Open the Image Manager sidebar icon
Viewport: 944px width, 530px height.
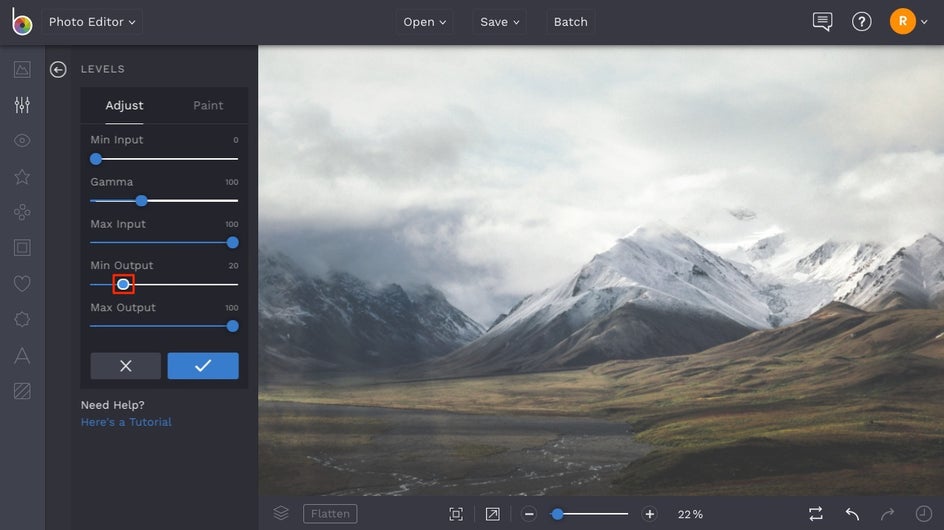click(x=22, y=69)
